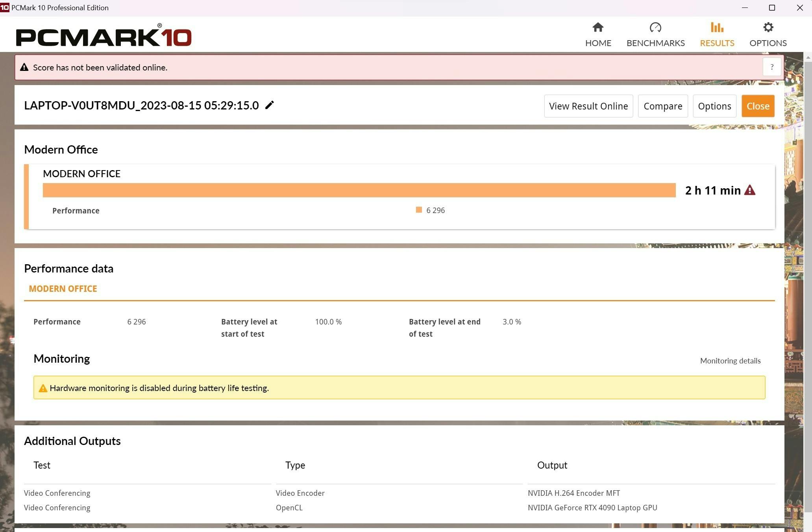The height and width of the screenshot is (532, 812).
Task: Open the BENCHMARKS section
Action: click(x=655, y=35)
